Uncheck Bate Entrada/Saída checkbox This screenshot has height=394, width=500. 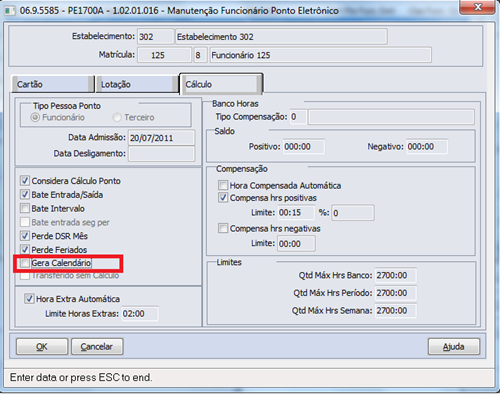(x=25, y=194)
